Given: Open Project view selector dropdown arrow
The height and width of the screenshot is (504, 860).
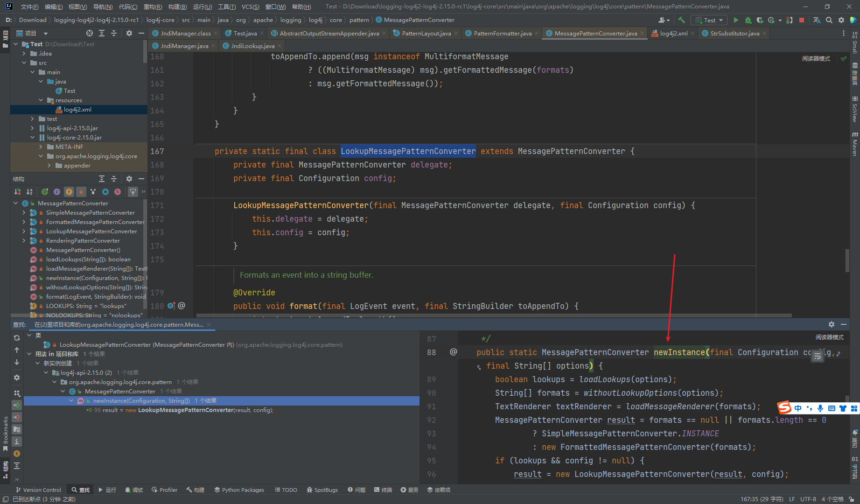Looking at the screenshot, I should point(46,33).
